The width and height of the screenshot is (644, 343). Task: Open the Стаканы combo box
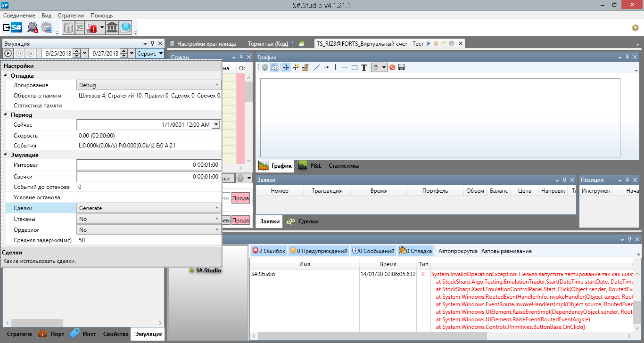[149, 219]
